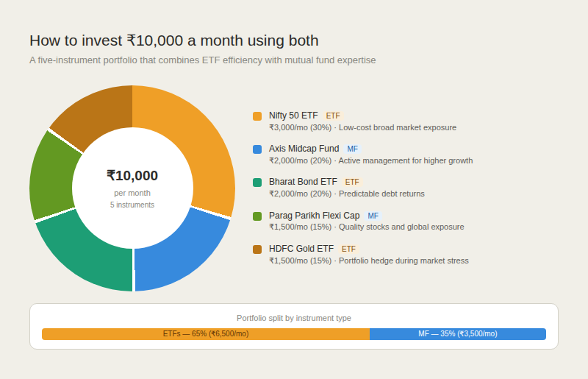Click '₹2,000/mo (20%) · Active management for higher growth'
This screenshot has height=379, width=588.
pos(371,160)
